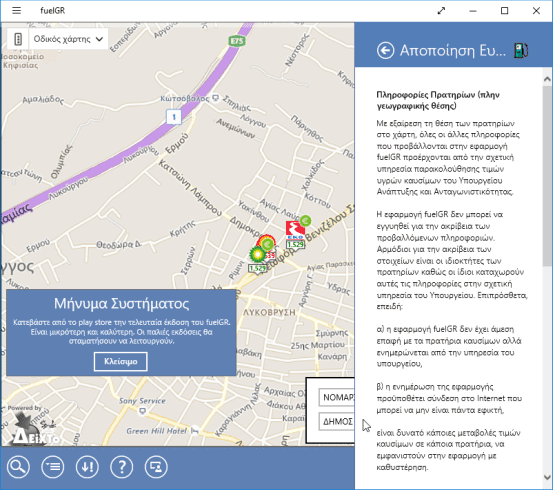553x490 pixels.
Task: Click the Κλείσιμο button
Action: [121, 362]
